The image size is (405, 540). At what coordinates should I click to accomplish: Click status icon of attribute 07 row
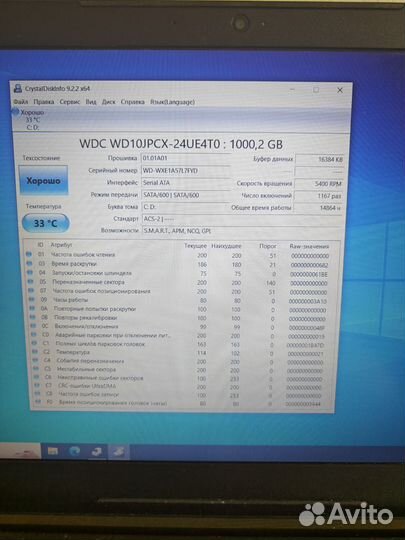31,291
